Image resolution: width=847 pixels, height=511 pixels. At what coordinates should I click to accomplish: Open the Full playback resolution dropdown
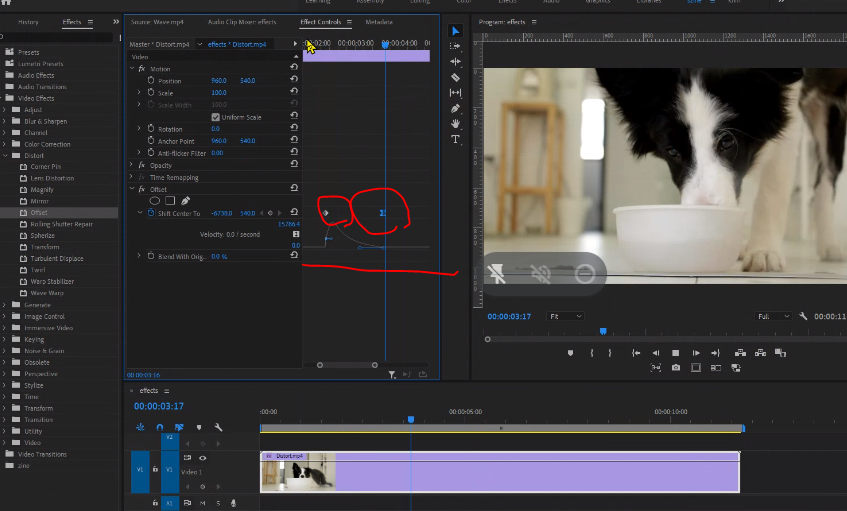772,316
